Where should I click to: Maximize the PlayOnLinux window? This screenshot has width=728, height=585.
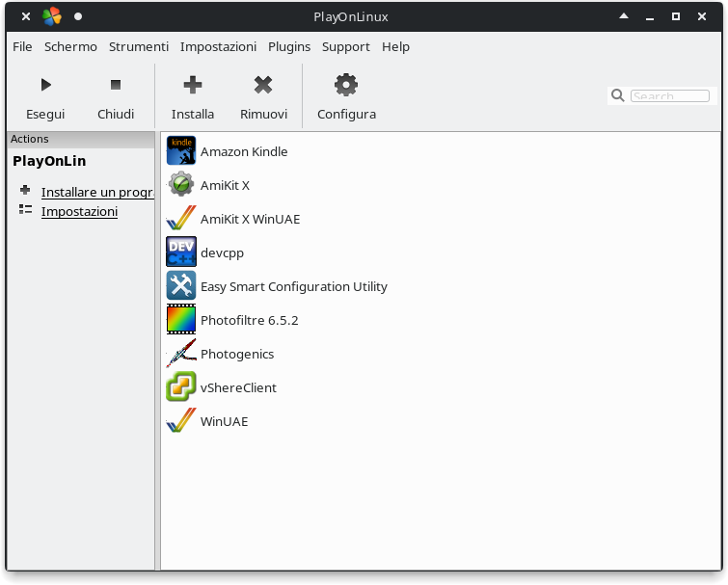(x=676, y=16)
